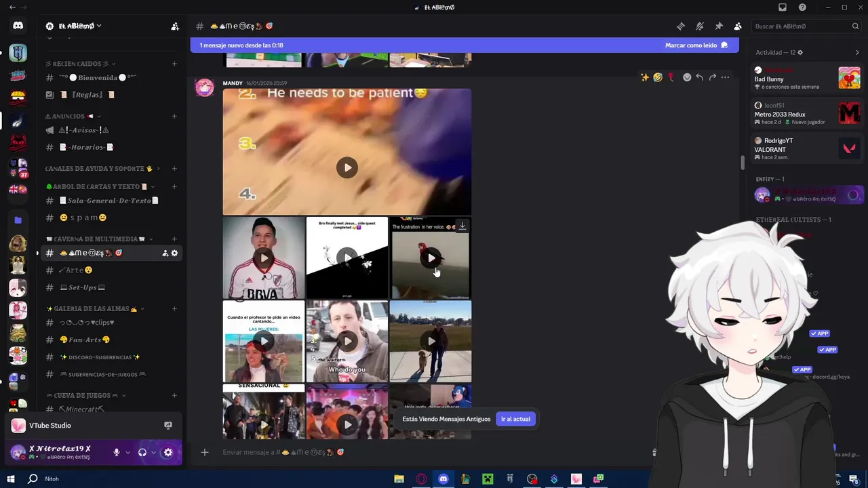868x488 pixels.
Task: Click the reply arrow on MANDY's message
Action: click(700, 77)
